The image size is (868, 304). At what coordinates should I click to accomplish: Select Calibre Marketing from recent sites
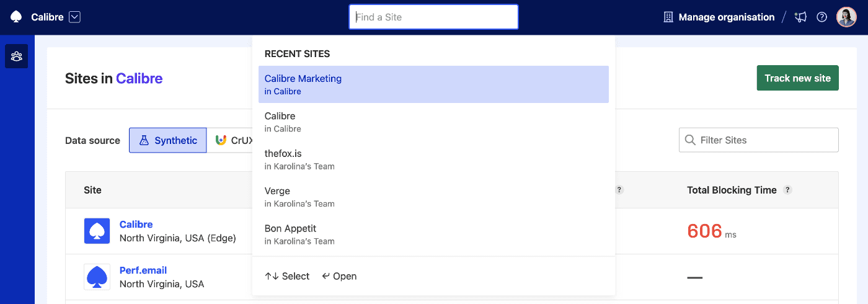433,84
